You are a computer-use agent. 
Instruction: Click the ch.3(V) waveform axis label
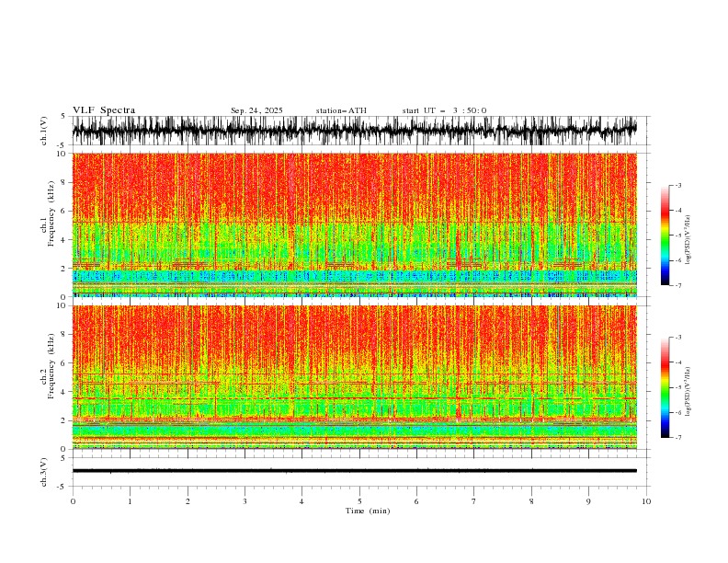[x=44, y=472]
